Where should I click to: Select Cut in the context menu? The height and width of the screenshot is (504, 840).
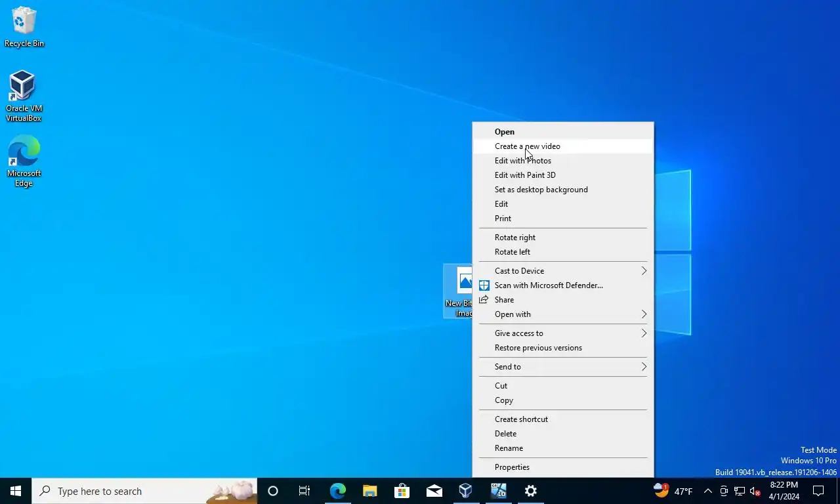(x=563, y=386)
